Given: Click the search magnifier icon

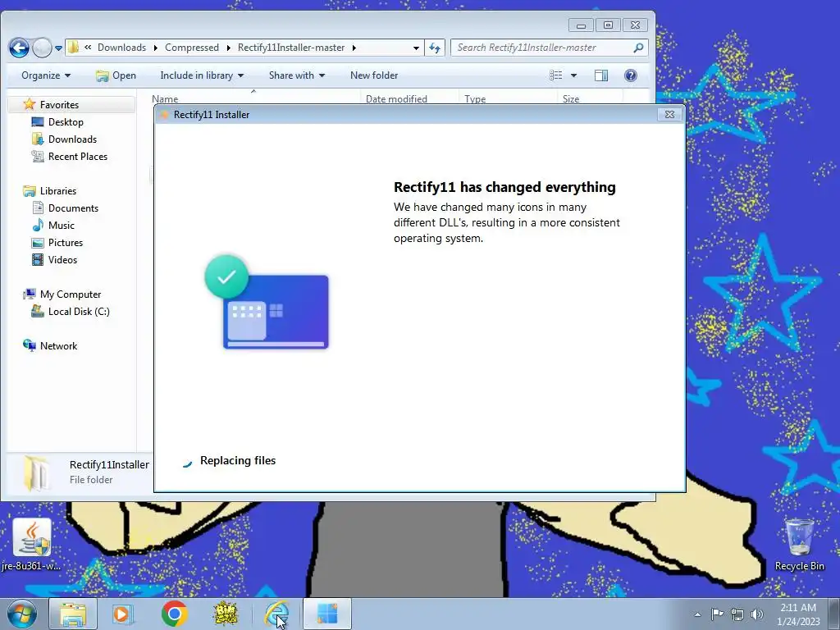Looking at the screenshot, I should tap(638, 48).
